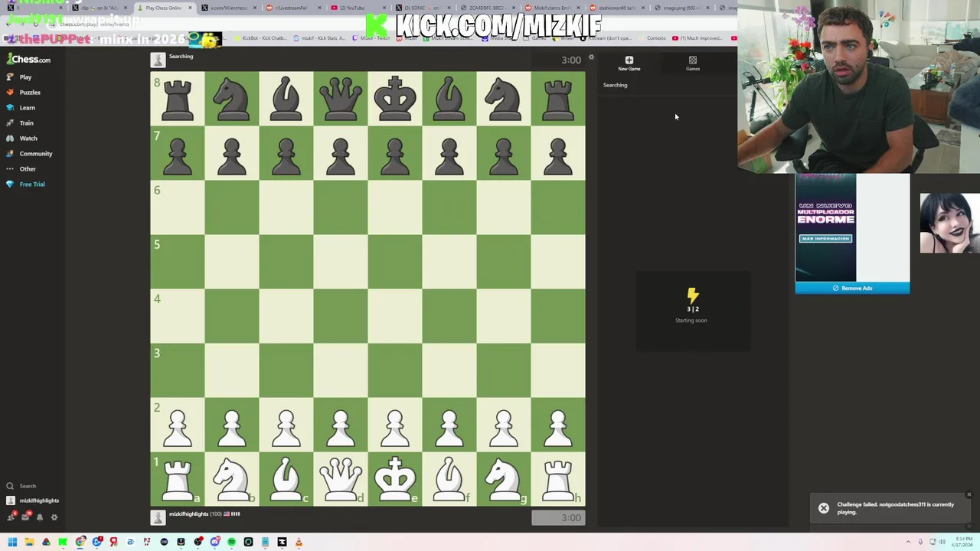The image size is (980, 551).
Task: Click bottom player's 3:00 clock
Action: (x=558, y=518)
